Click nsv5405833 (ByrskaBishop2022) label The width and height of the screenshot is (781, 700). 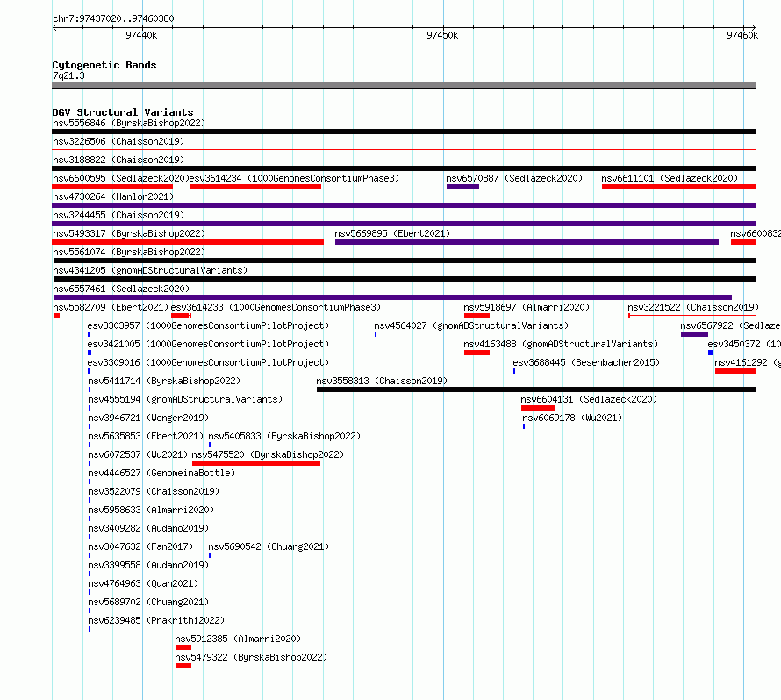pyautogui.click(x=284, y=436)
